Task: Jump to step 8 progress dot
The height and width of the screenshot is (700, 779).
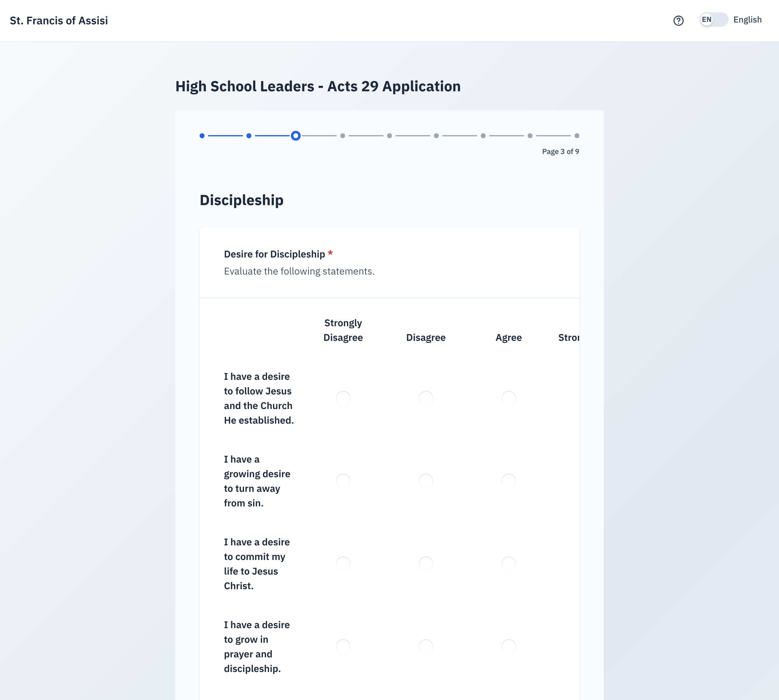Action: click(530, 136)
